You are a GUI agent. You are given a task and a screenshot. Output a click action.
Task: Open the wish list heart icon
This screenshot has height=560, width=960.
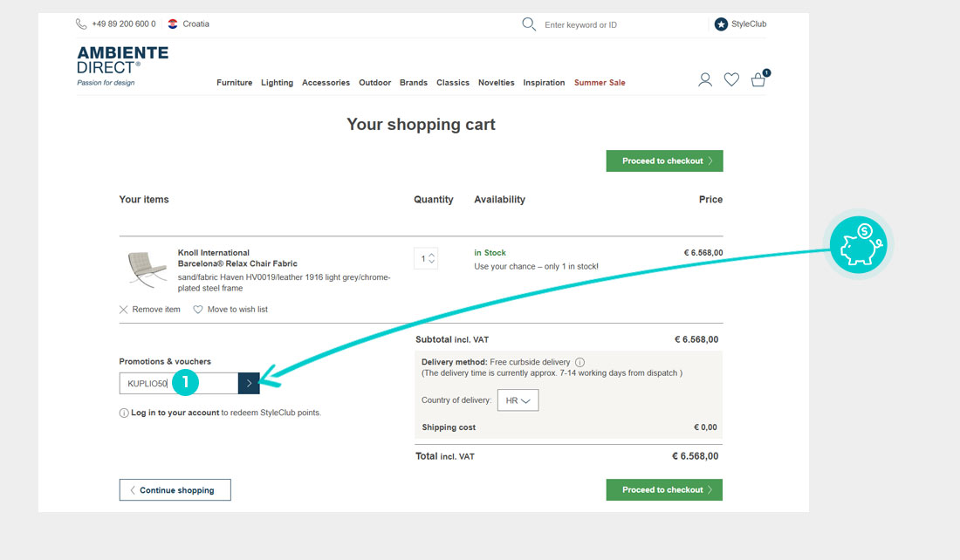coord(731,80)
